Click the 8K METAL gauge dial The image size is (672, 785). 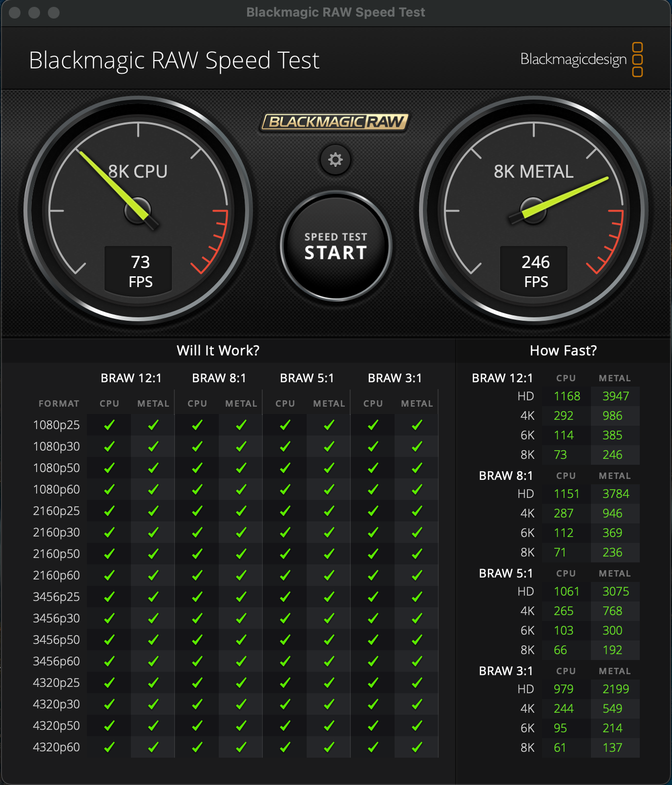coord(534,211)
